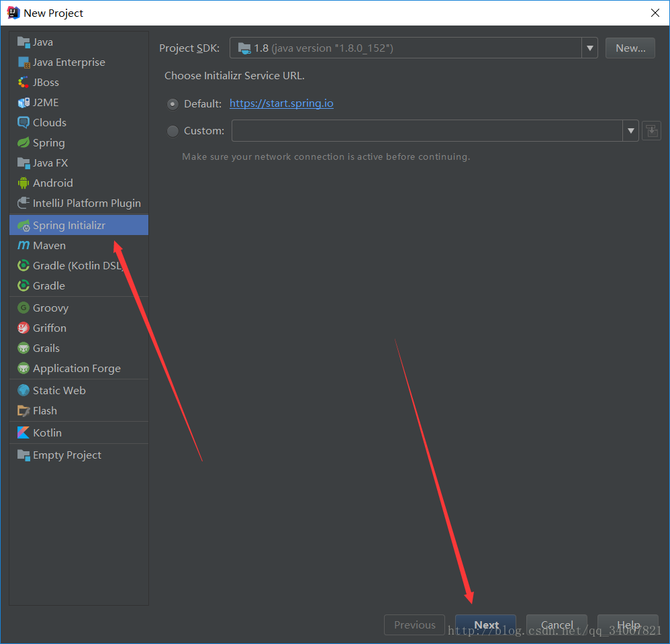Choose Maven in the project list

(x=79, y=245)
